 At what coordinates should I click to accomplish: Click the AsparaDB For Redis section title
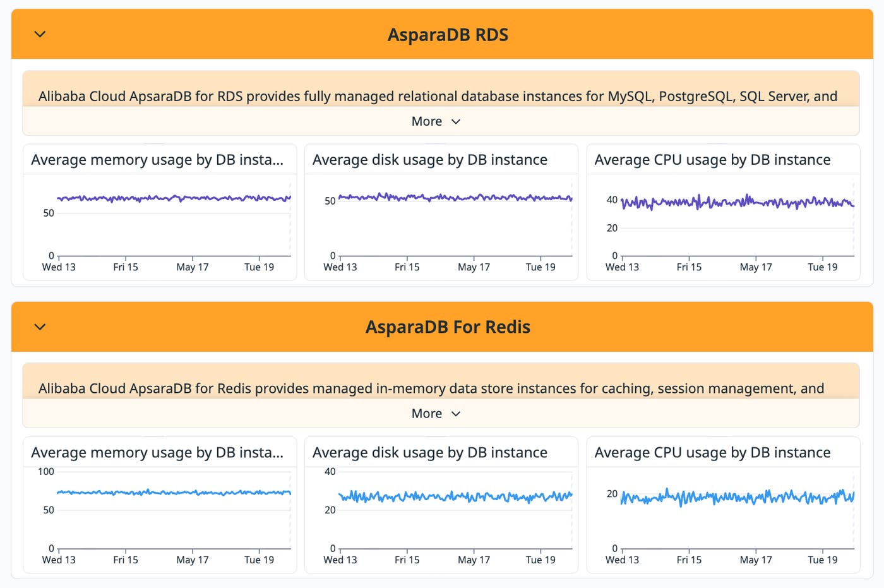[448, 327]
